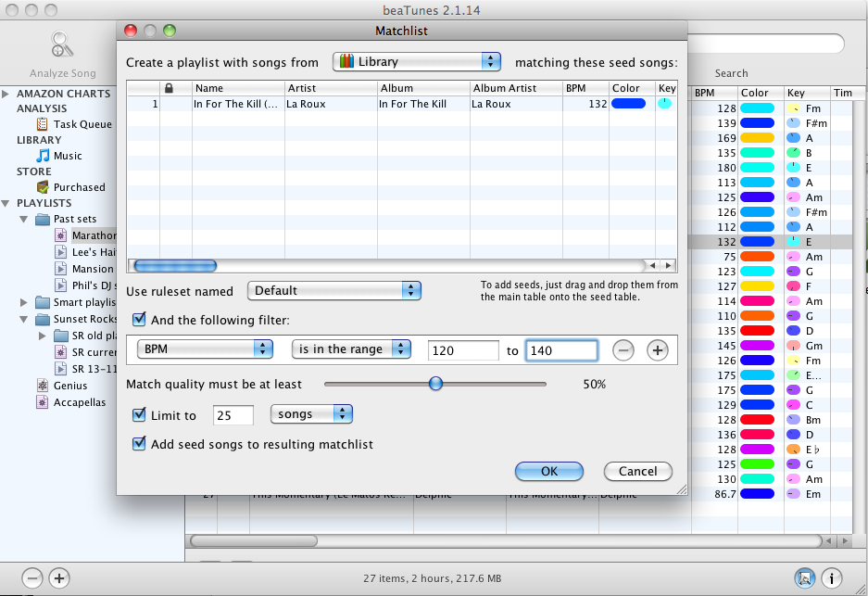Open the Task Queue icon in sidebar
Viewport: 868px width, 596px height.
click(x=42, y=124)
